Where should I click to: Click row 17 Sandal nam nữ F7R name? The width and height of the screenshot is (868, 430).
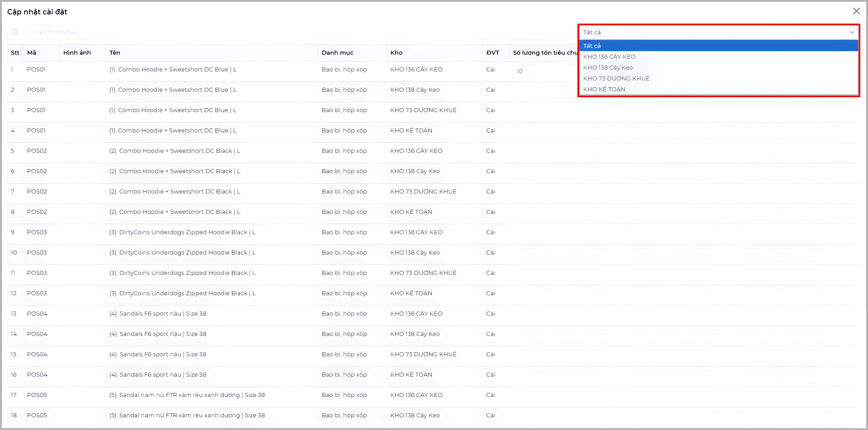(187, 395)
